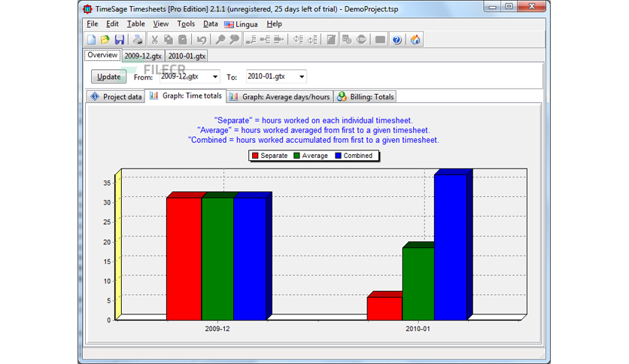Click the green Average bar for 2010-01

tap(418, 284)
